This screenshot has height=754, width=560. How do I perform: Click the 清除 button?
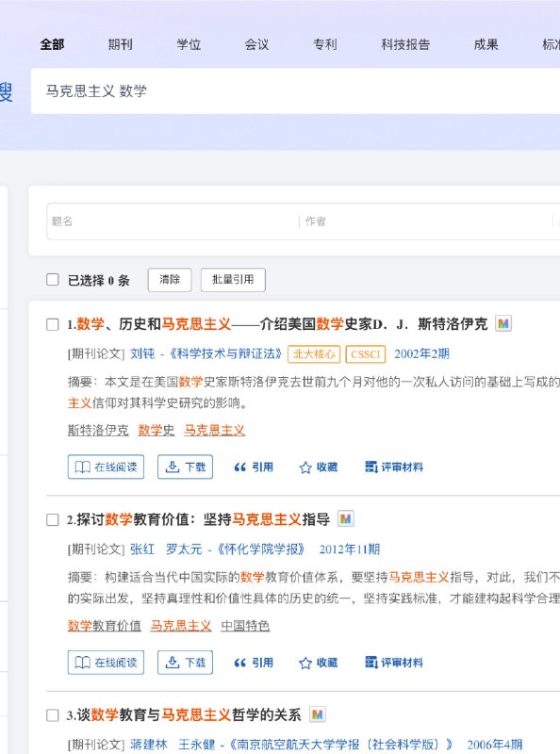coord(170,280)
